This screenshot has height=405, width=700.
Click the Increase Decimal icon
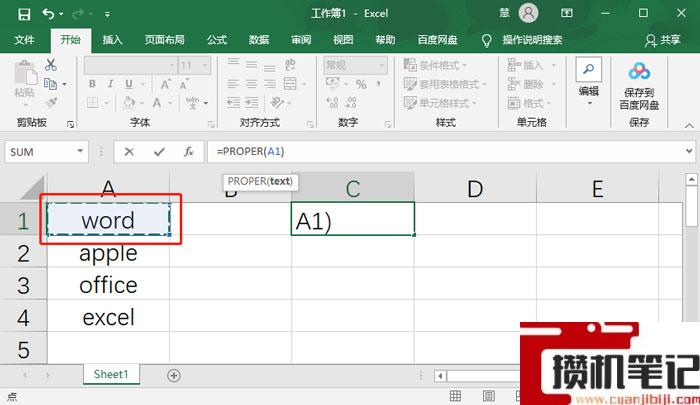click(332, 103)
